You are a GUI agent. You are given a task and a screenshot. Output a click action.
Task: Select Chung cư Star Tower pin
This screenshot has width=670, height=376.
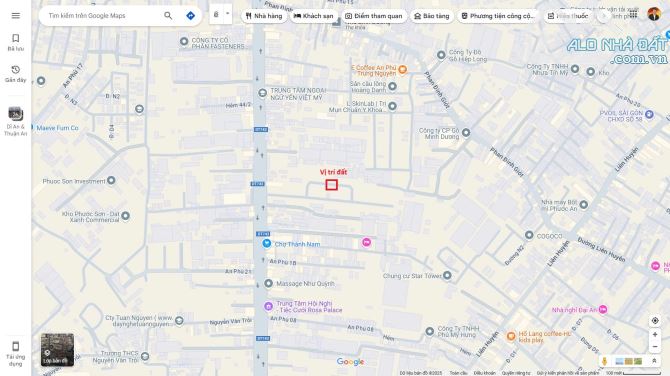pyautogui.click(x=447, y=275)
